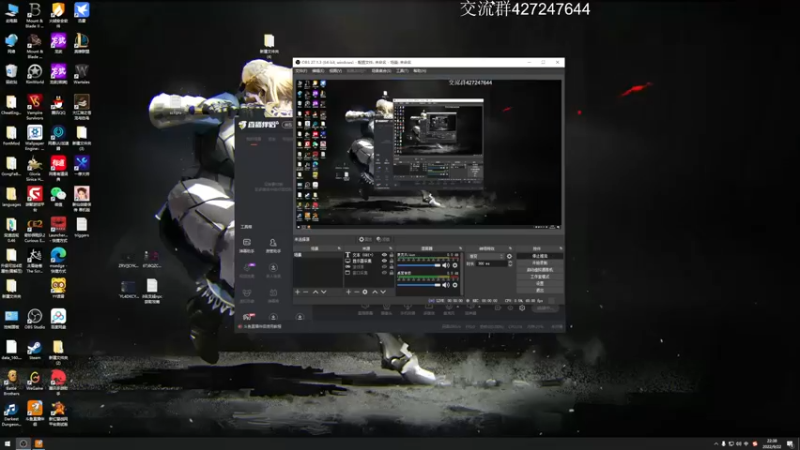Viewport: 800px width, 450px height.
Task: Adjust 麦克风/Aux volume slider
Action: (x=419, y=265)
